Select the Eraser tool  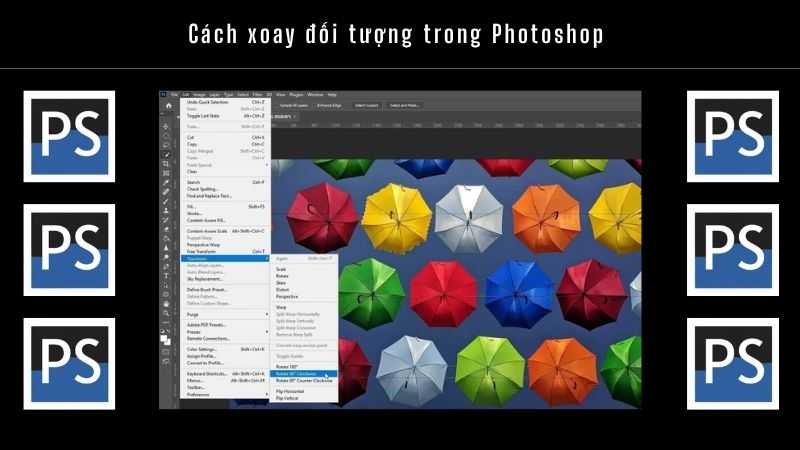tap(166, 229)
